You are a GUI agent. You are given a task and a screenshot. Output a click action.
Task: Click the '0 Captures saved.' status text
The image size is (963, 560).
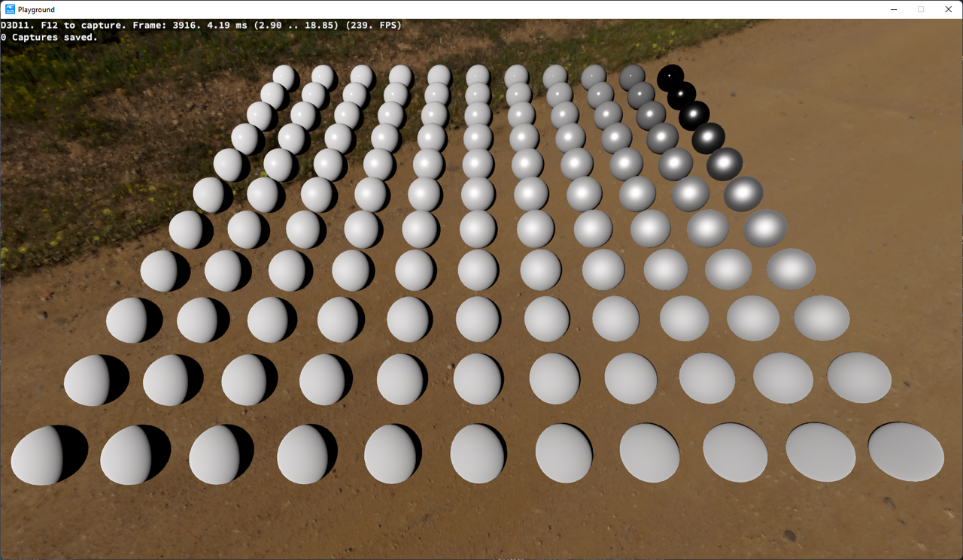(49, 37)
